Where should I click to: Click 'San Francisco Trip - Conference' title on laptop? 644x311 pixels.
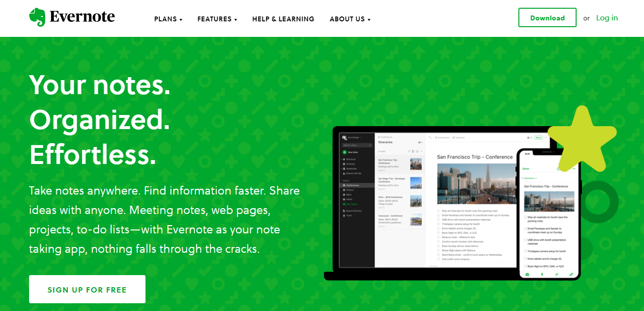pyautogui.click(x=475, y=157)
